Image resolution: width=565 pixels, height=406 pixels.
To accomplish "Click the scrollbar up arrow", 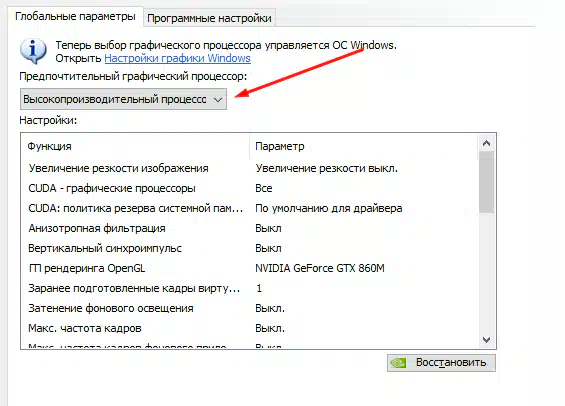I will (486, 143).
